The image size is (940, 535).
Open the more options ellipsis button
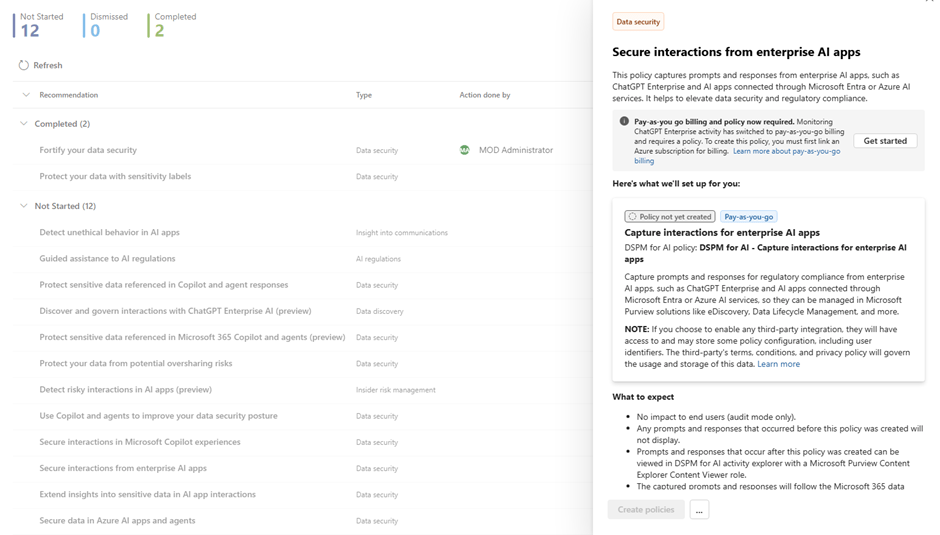coord(699,510)
